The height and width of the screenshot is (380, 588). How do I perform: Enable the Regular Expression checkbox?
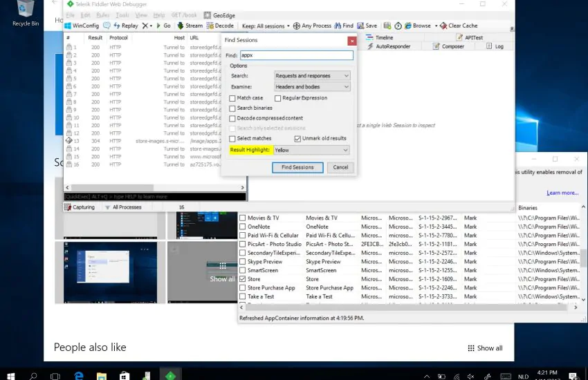point(278,98)
